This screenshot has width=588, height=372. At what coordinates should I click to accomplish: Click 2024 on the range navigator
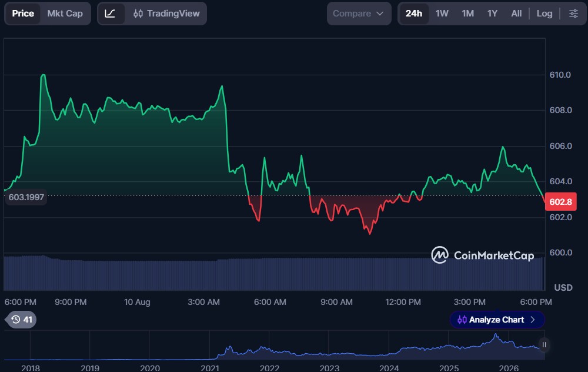coord(389,368)
